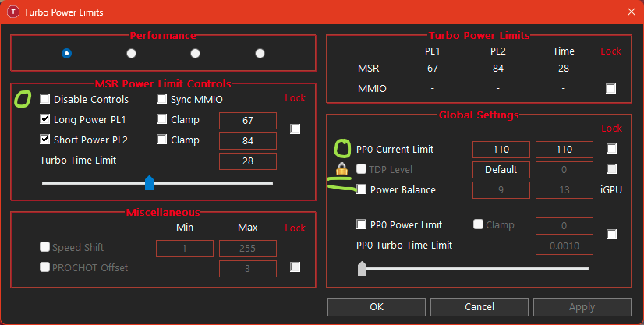Uncheck the Long Power PL1 checkbox
Viewport: 644px width, 325px height.
[45, 120]
